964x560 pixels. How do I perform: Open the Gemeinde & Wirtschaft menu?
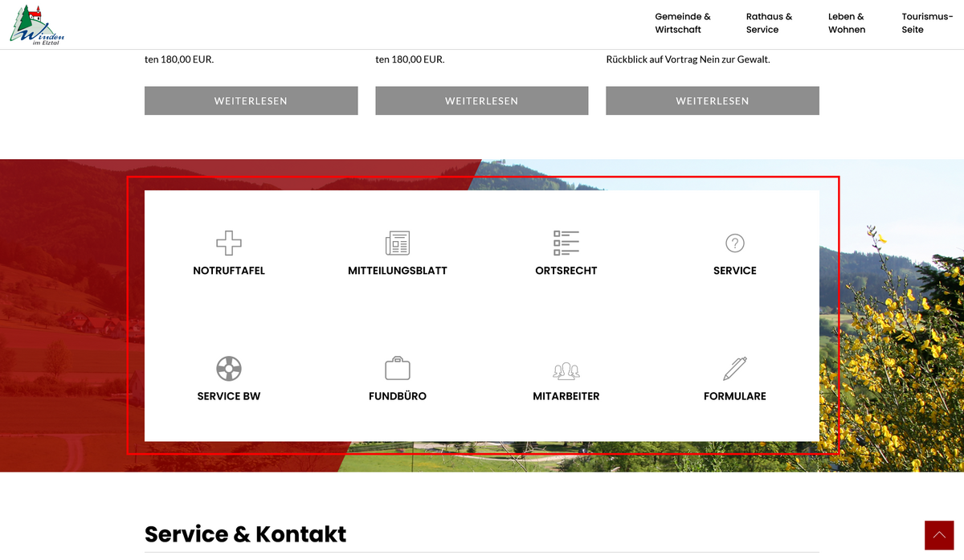[683, 23]
